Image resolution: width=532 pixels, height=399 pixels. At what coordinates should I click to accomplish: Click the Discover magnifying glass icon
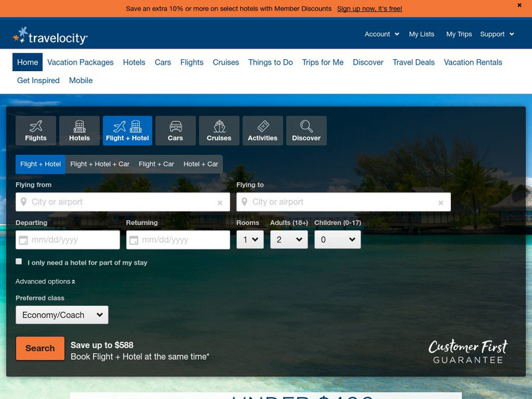(x=305, y=126)
